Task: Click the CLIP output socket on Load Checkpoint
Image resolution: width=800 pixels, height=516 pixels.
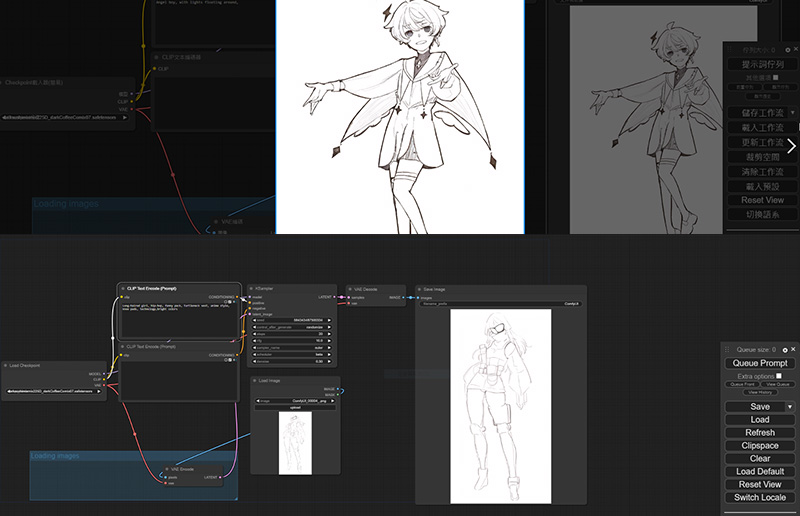Action: point(104,379)
